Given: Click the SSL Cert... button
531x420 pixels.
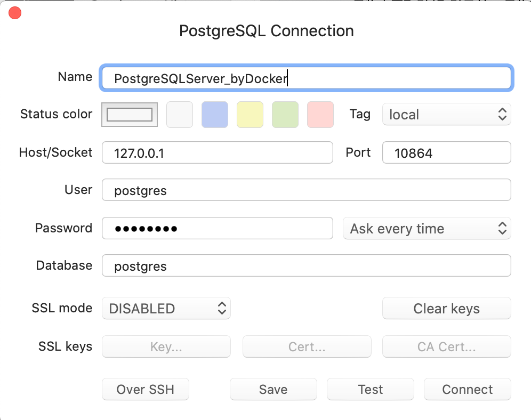Looking at the screenshot, I should coord(307,346).
